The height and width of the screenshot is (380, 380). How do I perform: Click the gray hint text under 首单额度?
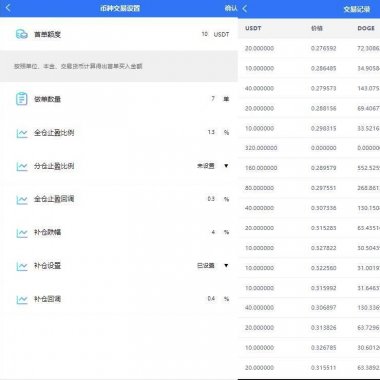(78, 66)
